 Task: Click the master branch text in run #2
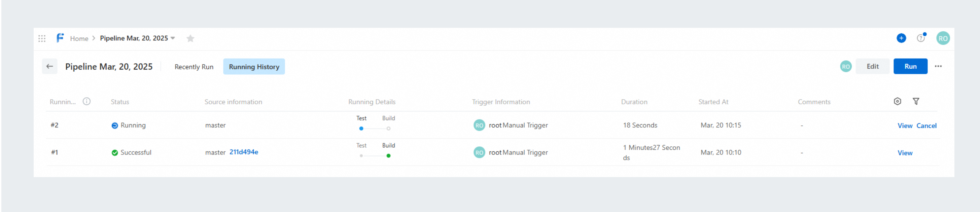coord(215,125)
